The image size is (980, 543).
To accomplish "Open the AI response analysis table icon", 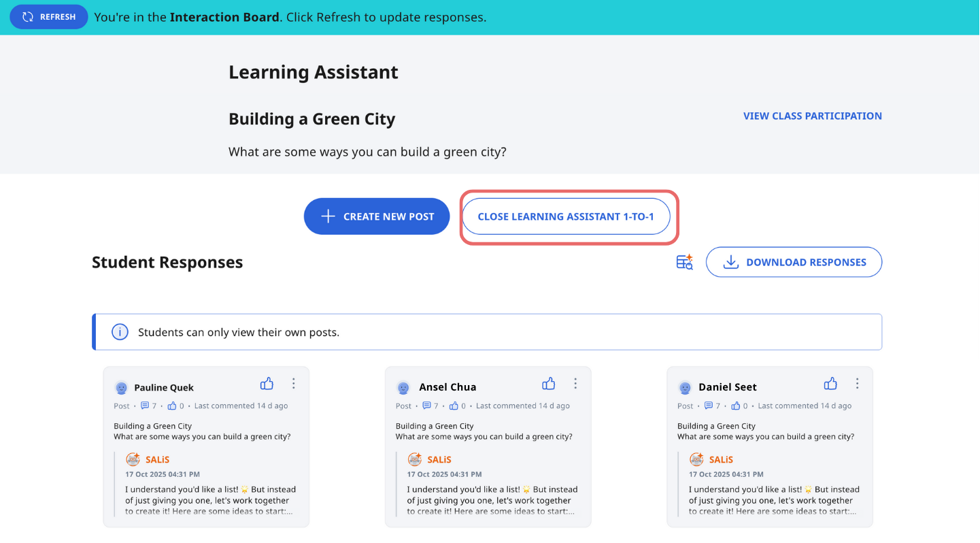I will 684,263.
